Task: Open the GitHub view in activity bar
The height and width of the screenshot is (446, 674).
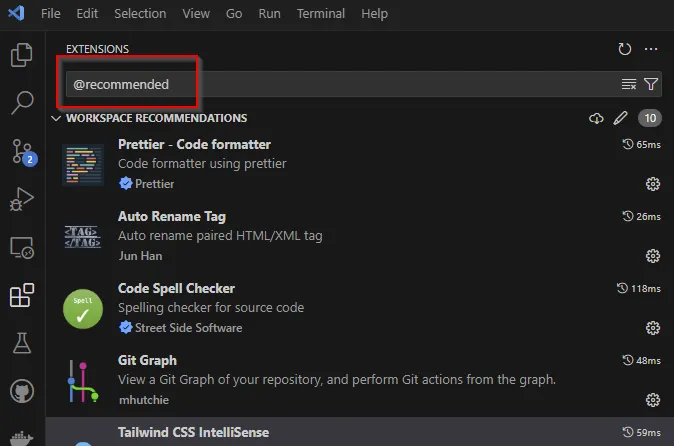Action: click(x=21, y=391)
